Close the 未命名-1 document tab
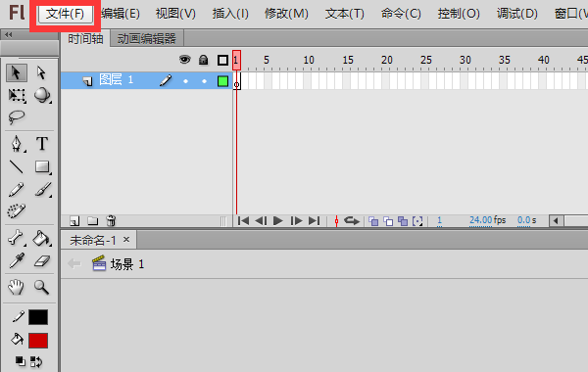Image resolution: width=588 pixels, height=372 pixels. click(x=126, y=240)
